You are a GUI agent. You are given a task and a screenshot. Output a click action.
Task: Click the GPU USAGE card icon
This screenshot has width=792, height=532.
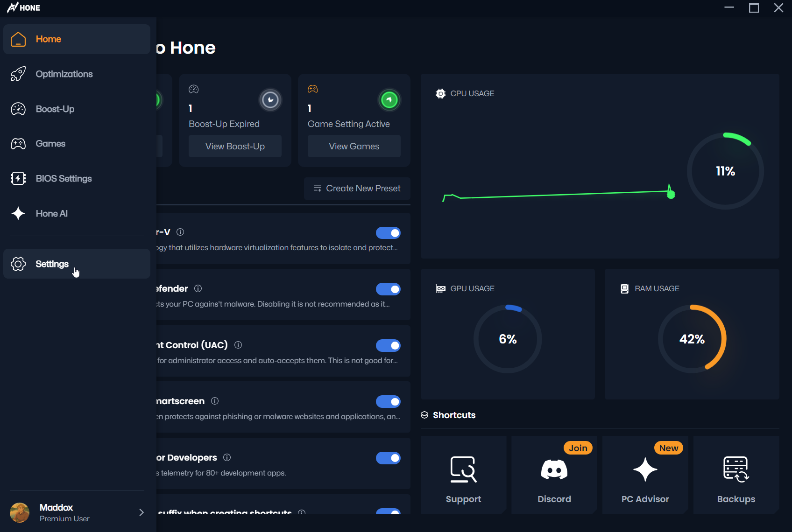pos(440,289)
